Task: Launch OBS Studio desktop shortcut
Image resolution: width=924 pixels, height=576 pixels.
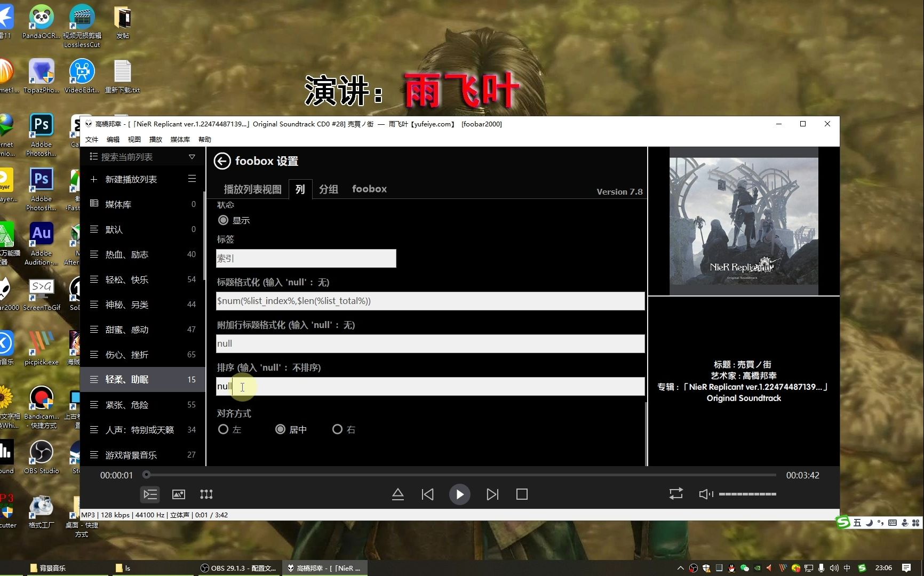Action: click(x=41, y=457)
